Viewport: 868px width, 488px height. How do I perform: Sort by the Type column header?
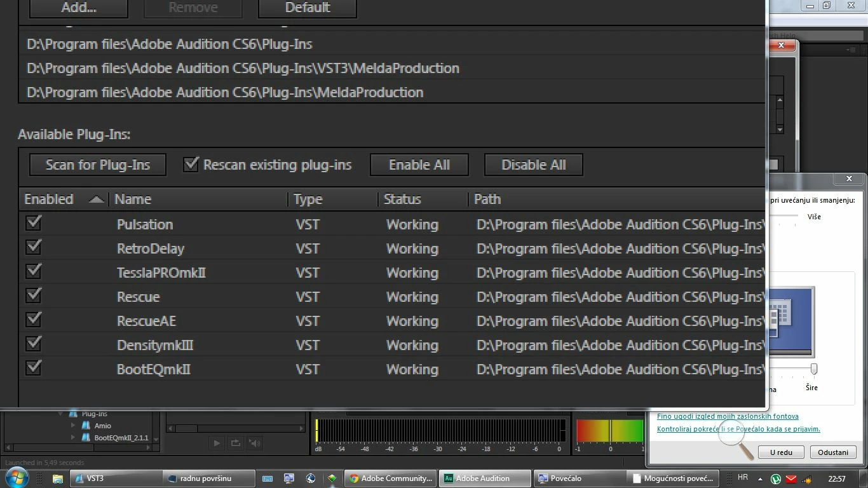[x=333, y=199]
